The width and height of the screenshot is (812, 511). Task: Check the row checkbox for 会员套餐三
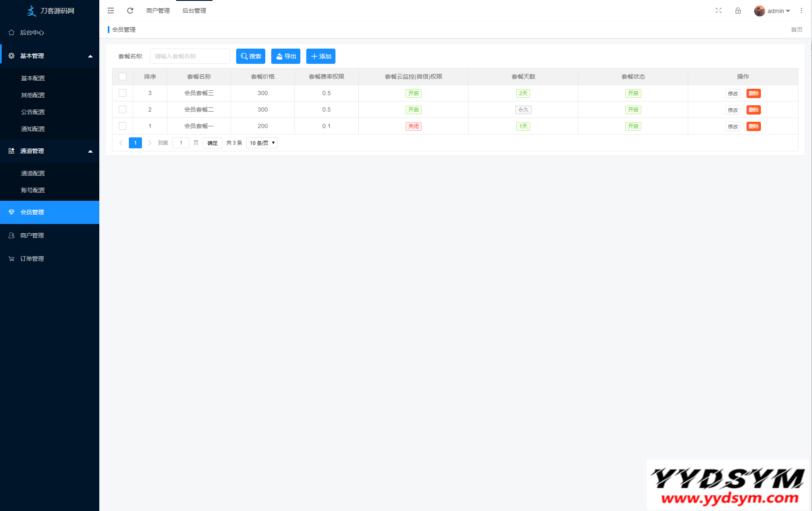click(123, 93)
